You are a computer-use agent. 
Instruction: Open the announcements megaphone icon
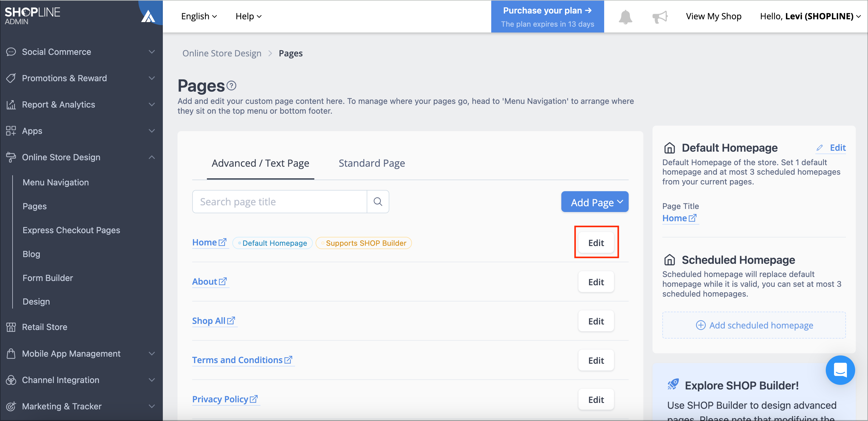660,17
